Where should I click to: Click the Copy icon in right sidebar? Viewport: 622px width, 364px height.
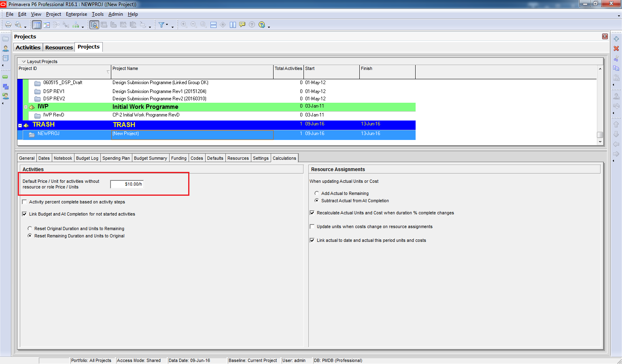[x=616, y=68]
